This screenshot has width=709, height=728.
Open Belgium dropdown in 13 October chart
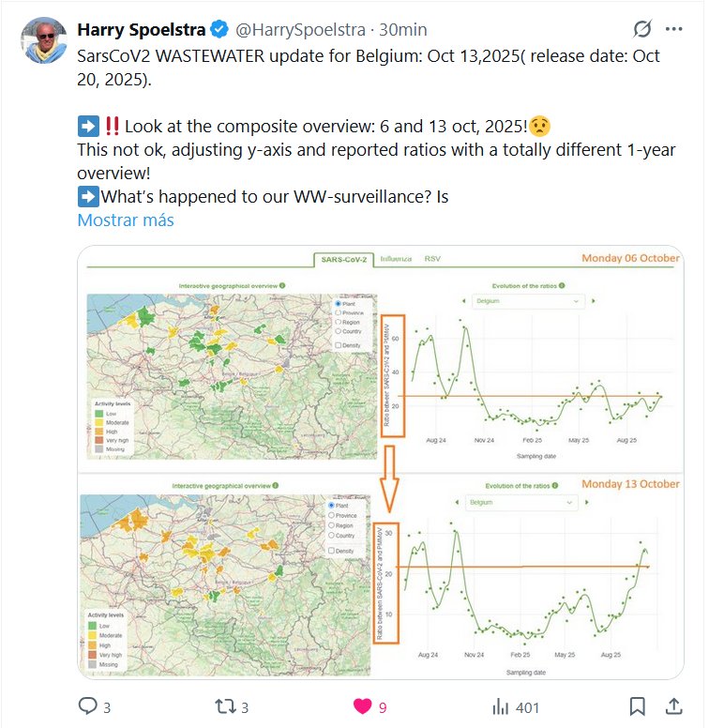coord(519,503)
